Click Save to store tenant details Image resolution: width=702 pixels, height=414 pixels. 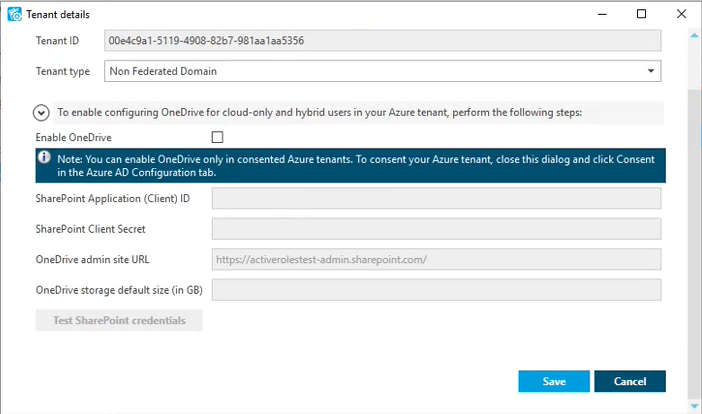coord(554,381)
